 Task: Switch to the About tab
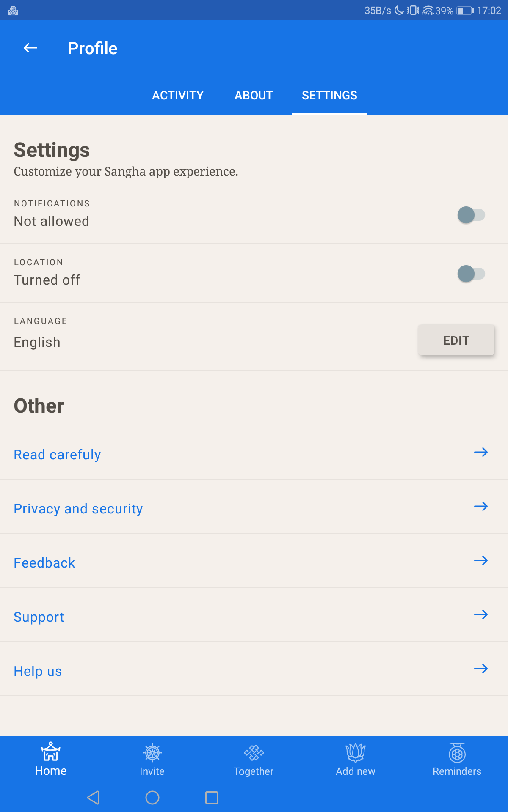[x=254, y=96]
